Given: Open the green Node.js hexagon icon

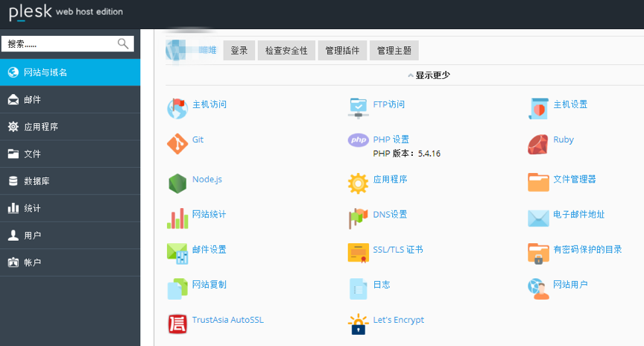Looking at the screenshot, I should coord(177,183).
